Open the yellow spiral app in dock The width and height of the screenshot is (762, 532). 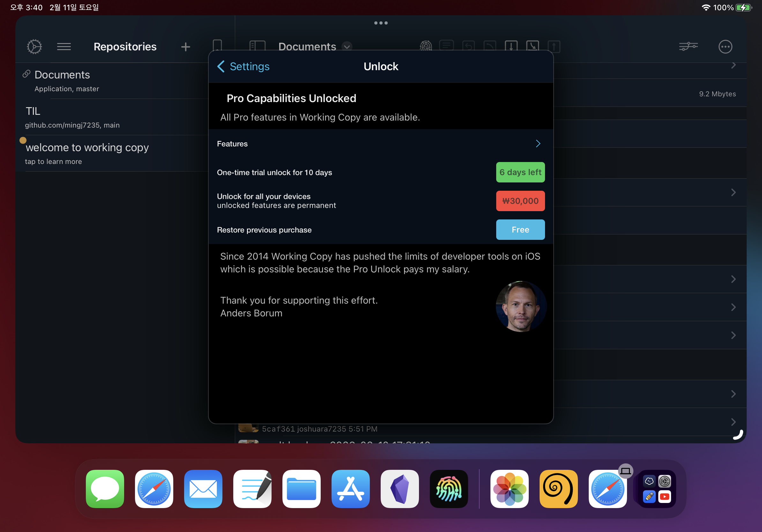click(x=558, y=489)
